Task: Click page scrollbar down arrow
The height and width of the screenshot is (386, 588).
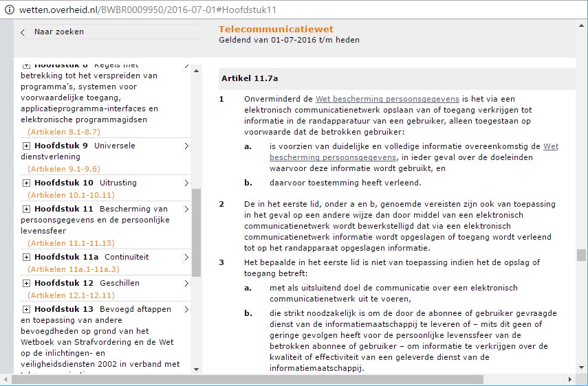Action: [x=582, y=367]
